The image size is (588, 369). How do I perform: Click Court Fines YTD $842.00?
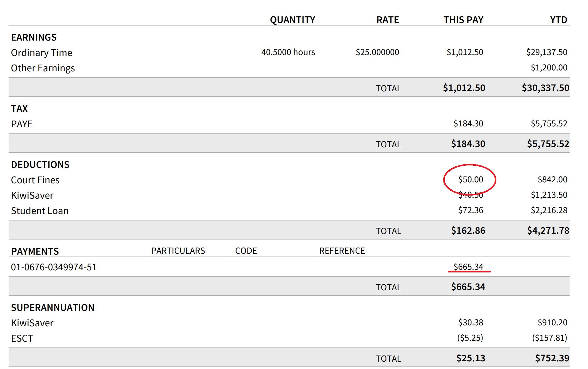pos(552,179)
